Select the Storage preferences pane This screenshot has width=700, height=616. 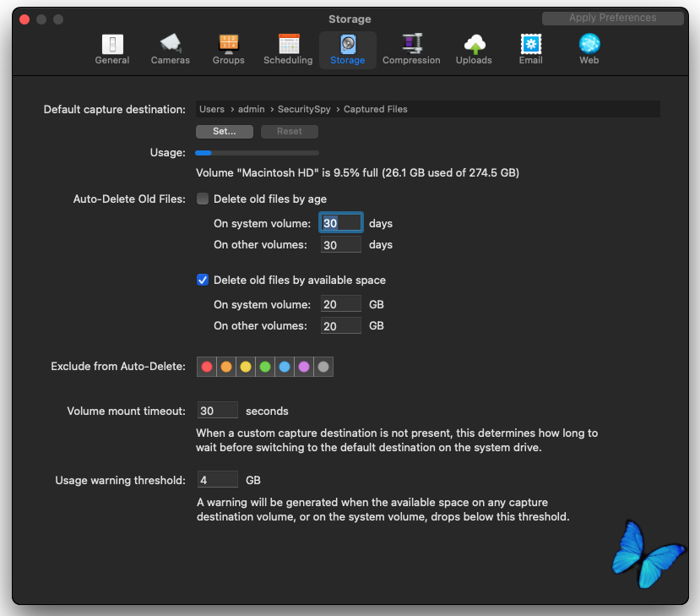[347, 50]
